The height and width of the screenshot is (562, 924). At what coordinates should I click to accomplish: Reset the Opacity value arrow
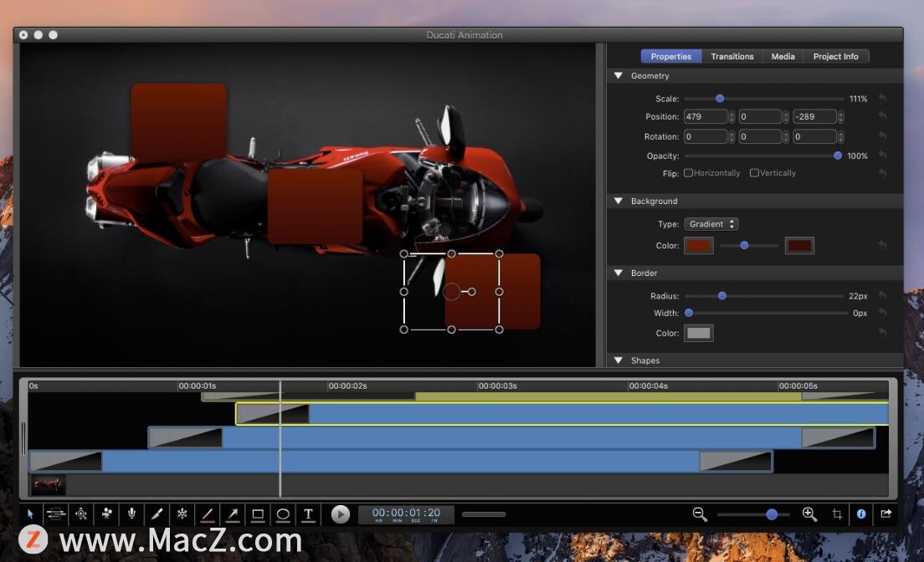883,155
